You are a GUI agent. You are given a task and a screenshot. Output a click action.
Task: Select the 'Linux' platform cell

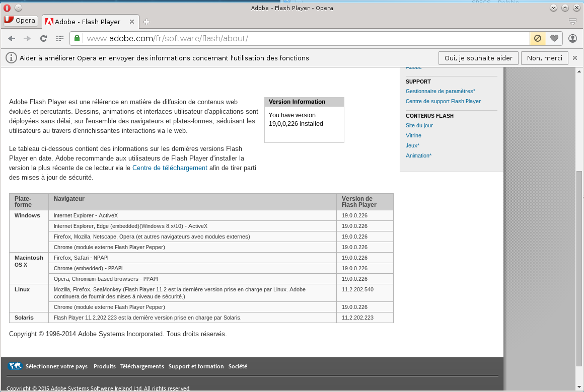(x=29, y=298)
